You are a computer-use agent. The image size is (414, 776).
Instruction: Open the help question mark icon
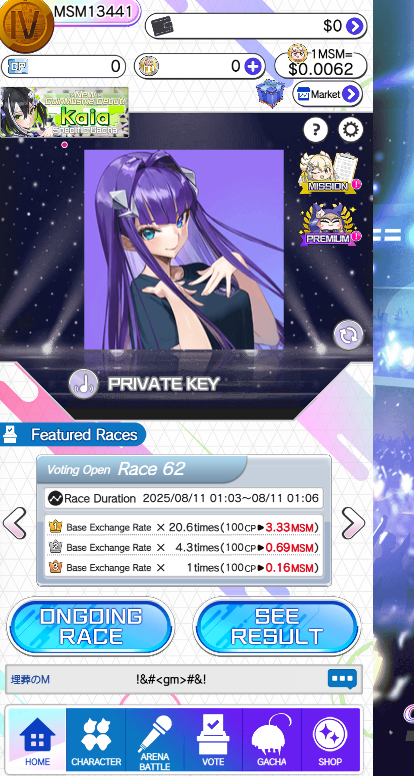pos(316,130)
